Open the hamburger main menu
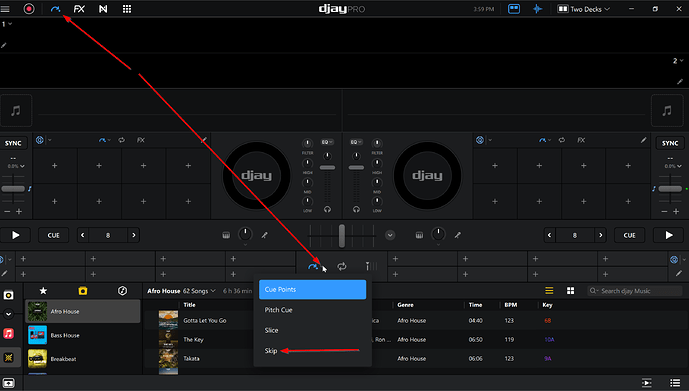The height and width of the screenshot is (391, 689). tap(5, 9)
